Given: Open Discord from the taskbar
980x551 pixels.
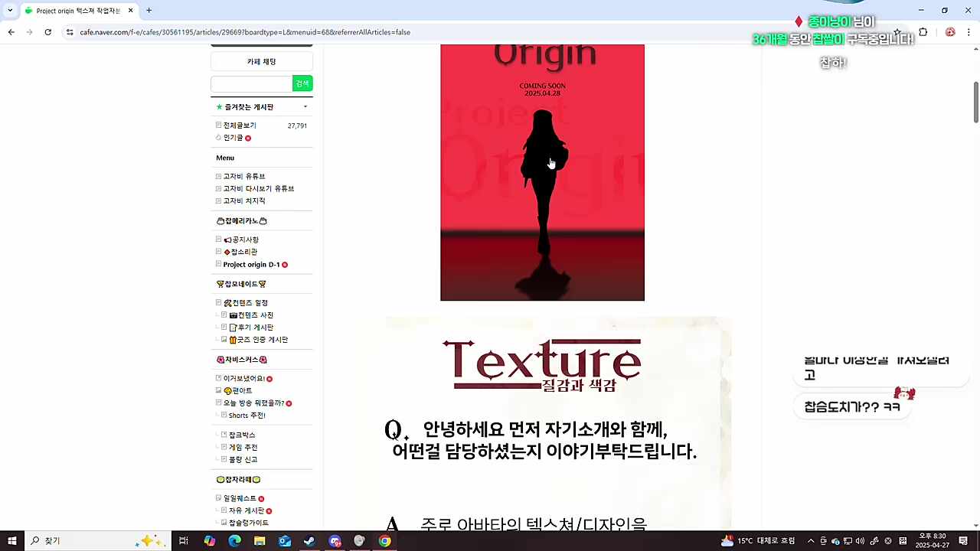Looking at the screenshot, I should pos(335,541).
